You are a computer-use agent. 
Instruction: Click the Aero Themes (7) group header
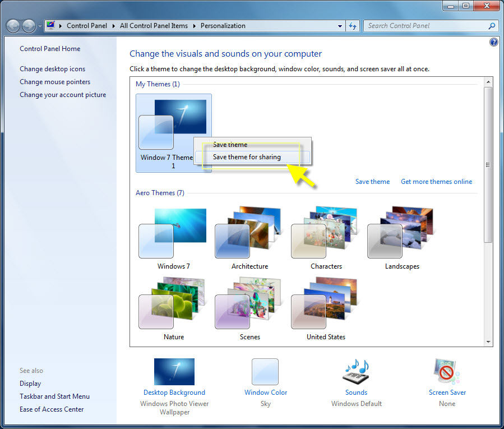click(x=160, y=193)
